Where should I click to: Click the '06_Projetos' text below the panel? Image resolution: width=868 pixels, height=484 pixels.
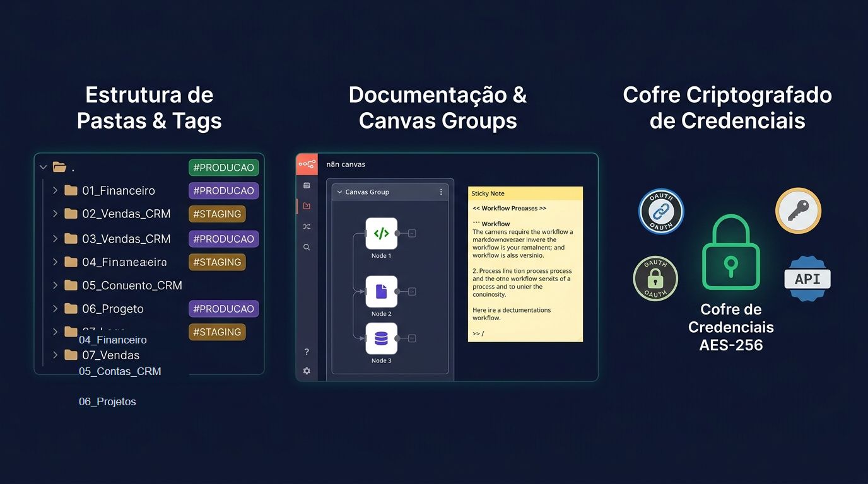[x=107, y=401]
